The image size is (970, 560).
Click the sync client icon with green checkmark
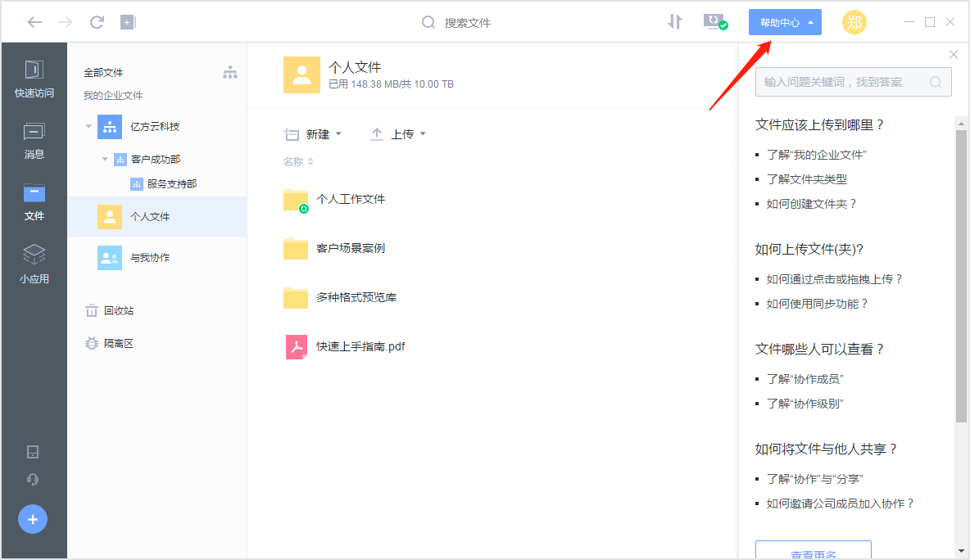pyautogui.click(x=714, y=22)
